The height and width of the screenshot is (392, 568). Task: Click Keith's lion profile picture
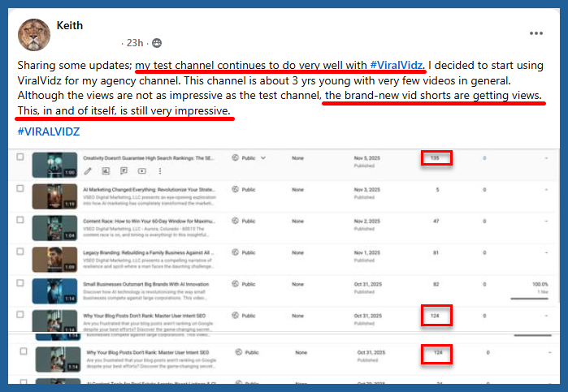point(33,32)
